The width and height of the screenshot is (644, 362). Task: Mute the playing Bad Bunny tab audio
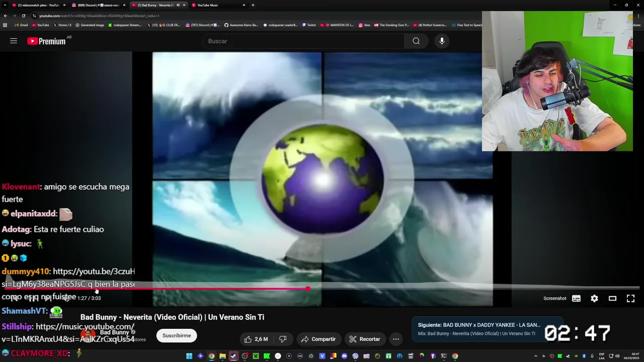click(x=178, y=5)
